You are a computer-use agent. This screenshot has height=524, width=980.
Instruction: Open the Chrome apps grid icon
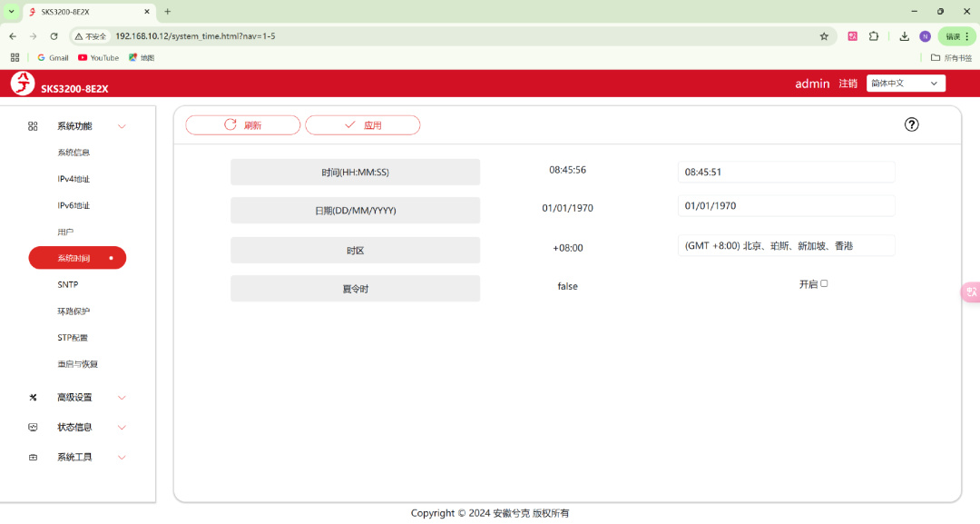pyautogui.click(x=15, y=57)
